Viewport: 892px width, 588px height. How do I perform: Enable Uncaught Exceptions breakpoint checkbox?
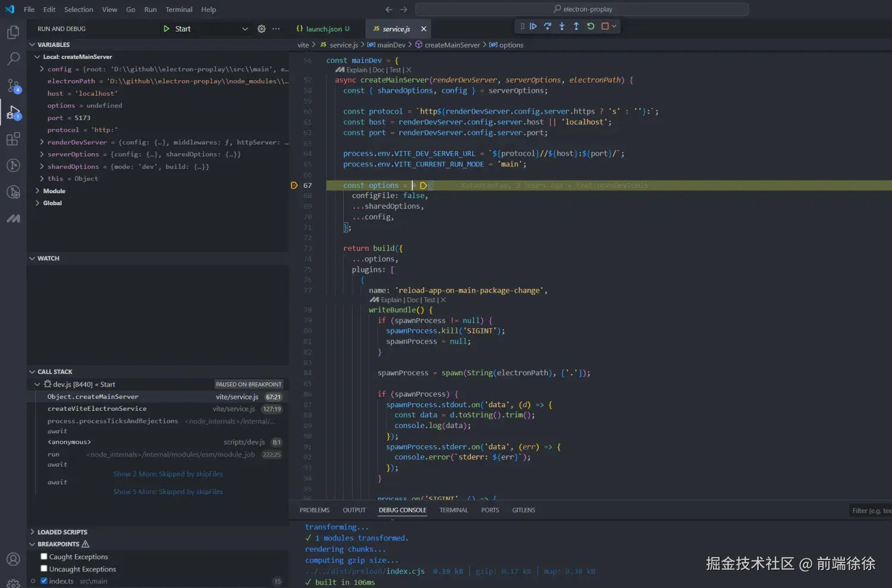click(x=44, y=568)
